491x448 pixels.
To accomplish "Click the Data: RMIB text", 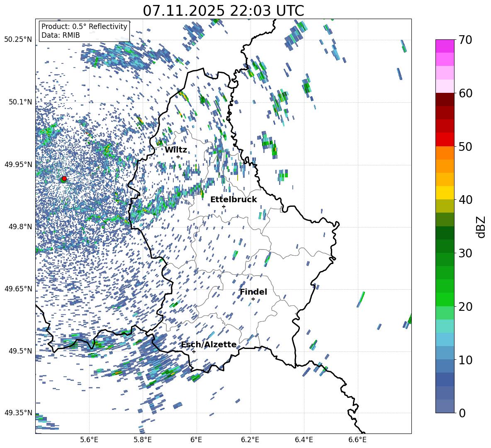I will 61,35.
